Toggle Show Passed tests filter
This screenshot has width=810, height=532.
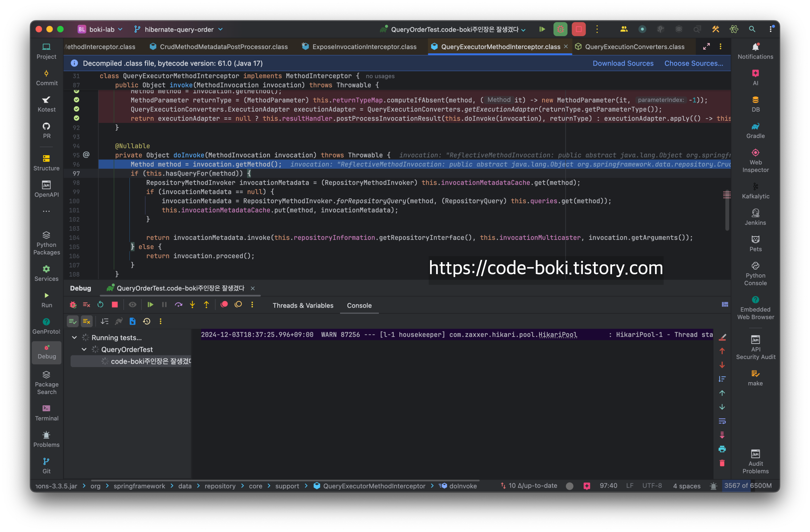point(72,321)
